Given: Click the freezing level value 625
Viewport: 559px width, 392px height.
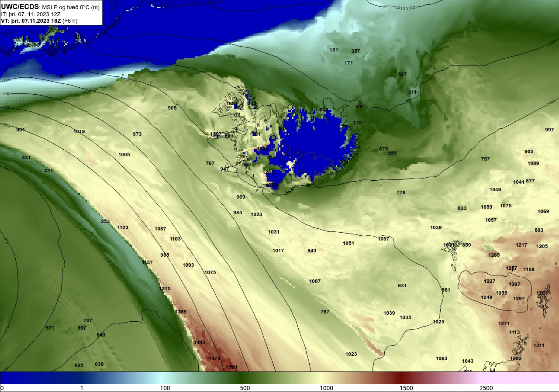Looking at the screenshot, I should (x=79, y=365).
